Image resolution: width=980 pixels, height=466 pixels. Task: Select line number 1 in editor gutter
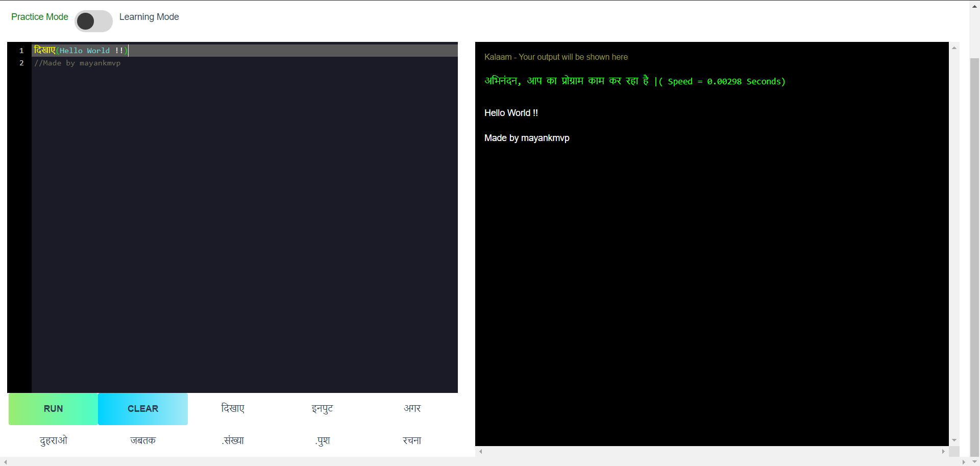coord(21,51)
